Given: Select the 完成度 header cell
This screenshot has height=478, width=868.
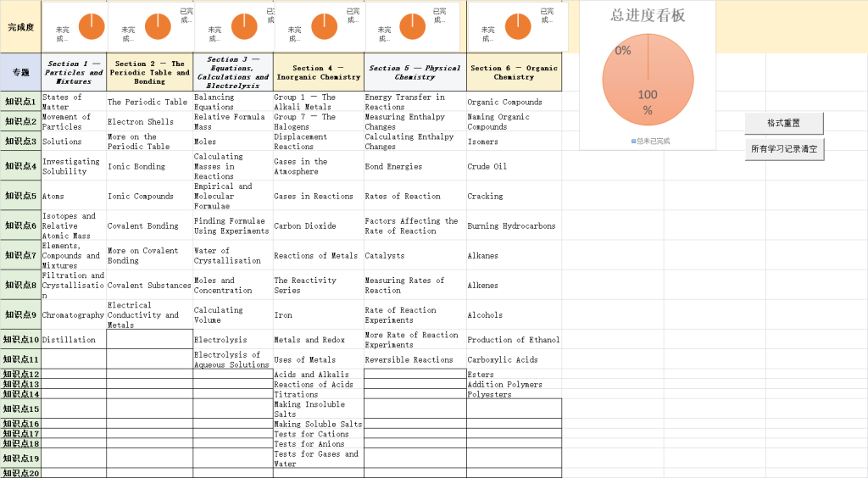Looking at the screenshot, I should point(20,26).
